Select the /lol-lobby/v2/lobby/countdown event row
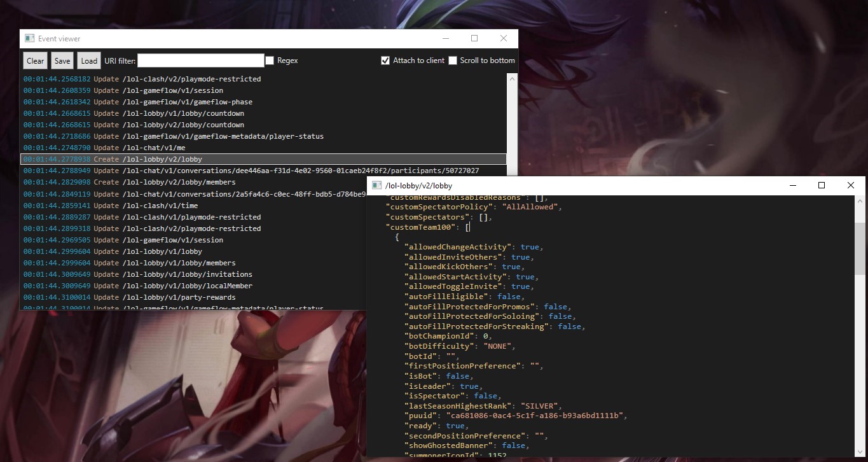The width and height of the screenshot is (868, 462). pos(264,125)
